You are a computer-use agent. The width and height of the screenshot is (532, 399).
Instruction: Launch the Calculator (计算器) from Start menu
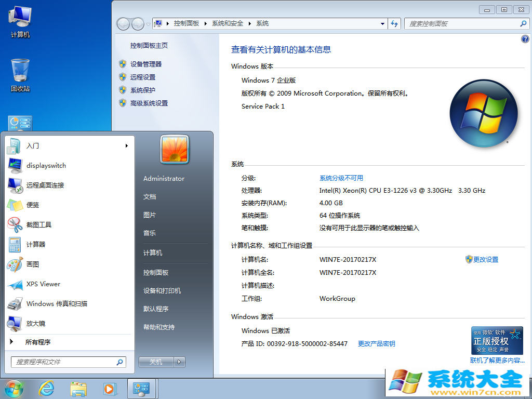click(15, 244)
